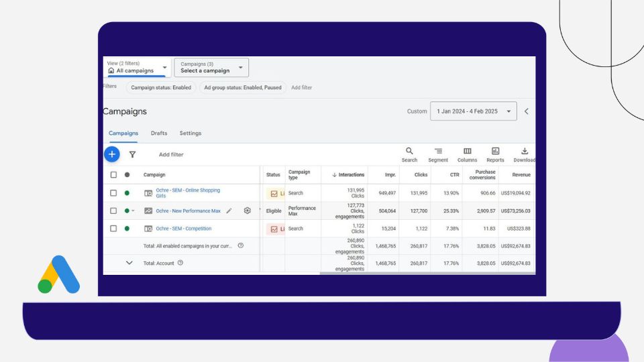Screen dimensions: 644x362
Task: Switch to the Settings tab
Action: tap(190, 133)
